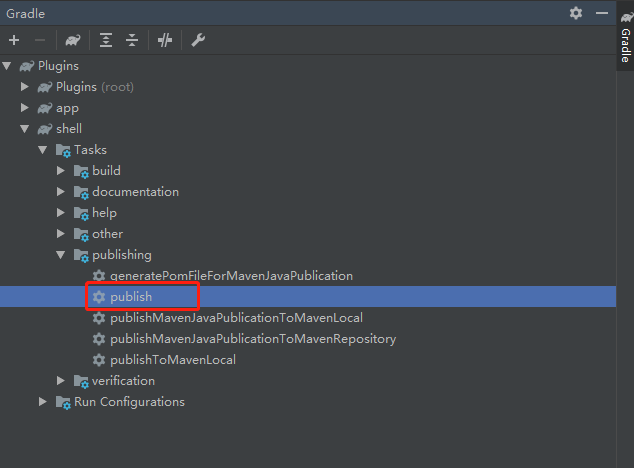Select publishMavenJavaPublicationToMavenRepository task
This screenshot has width=634, height=468.
pyautogui.click(x=253, y=339)
